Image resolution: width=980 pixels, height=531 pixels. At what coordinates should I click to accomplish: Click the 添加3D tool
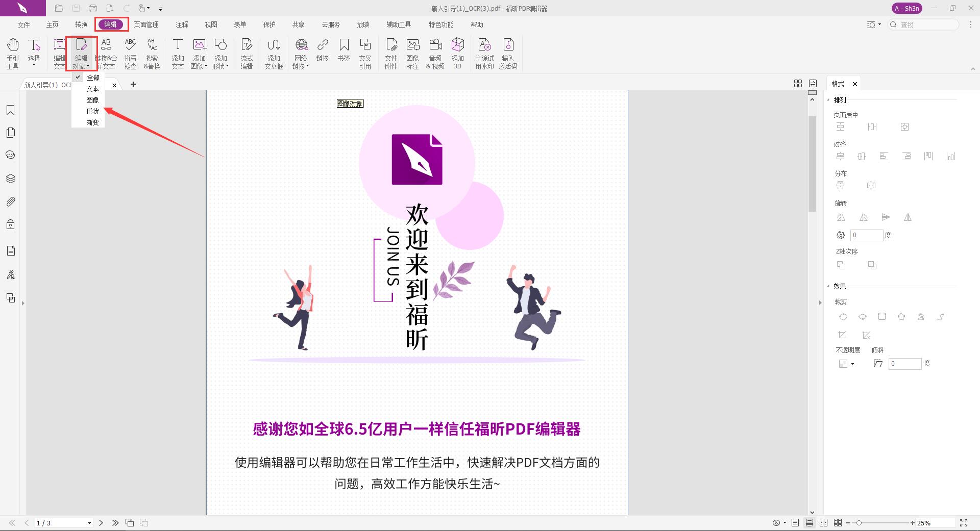pos(457,53)
